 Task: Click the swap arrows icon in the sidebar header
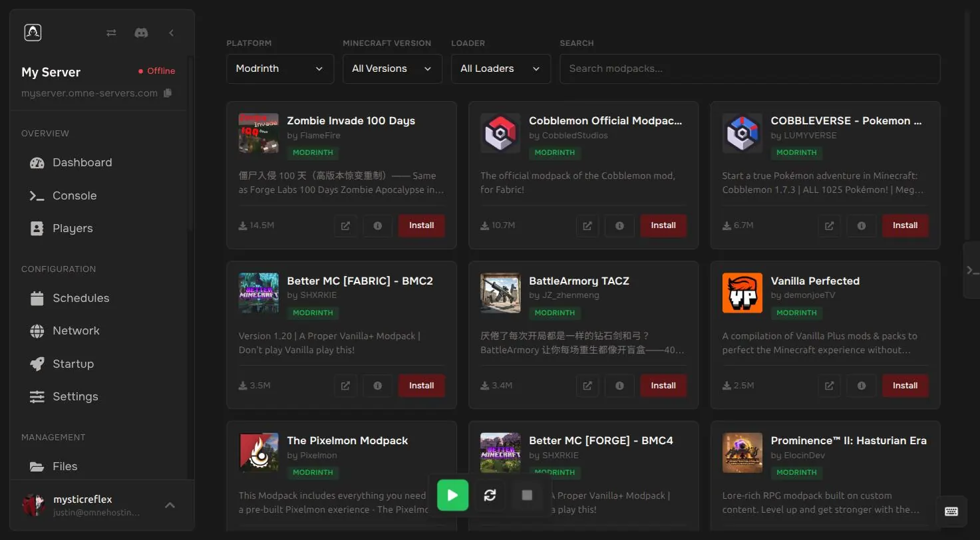111,33
